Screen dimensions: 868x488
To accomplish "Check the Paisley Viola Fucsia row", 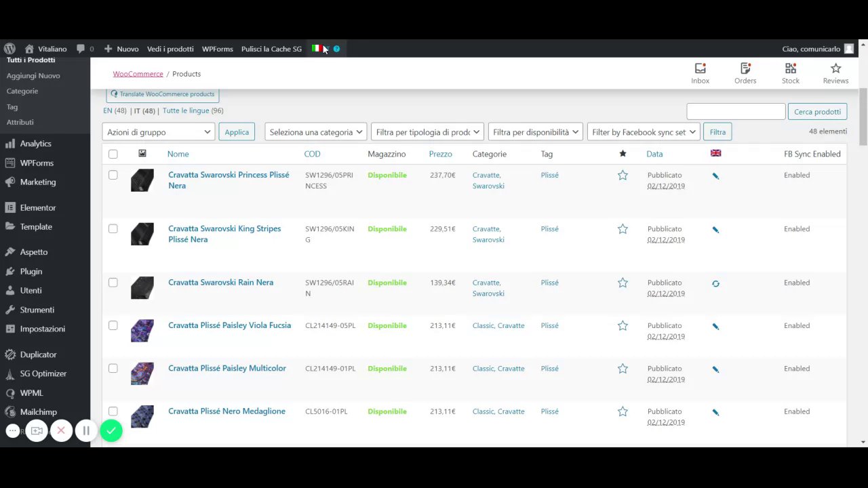I will coord(113,325).
